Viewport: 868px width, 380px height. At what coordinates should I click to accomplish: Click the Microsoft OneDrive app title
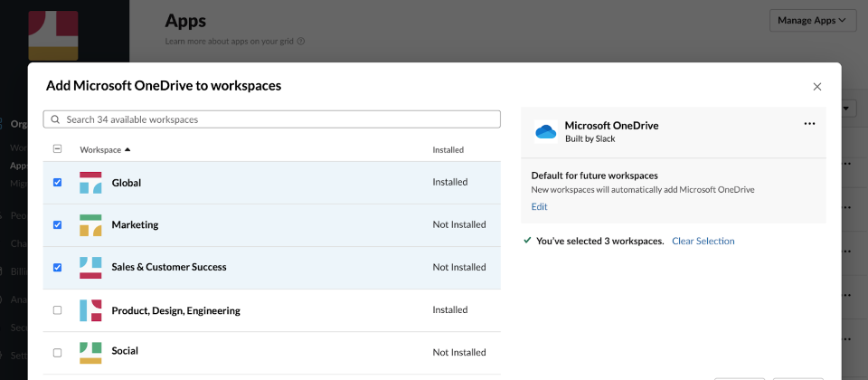point(612,126)
